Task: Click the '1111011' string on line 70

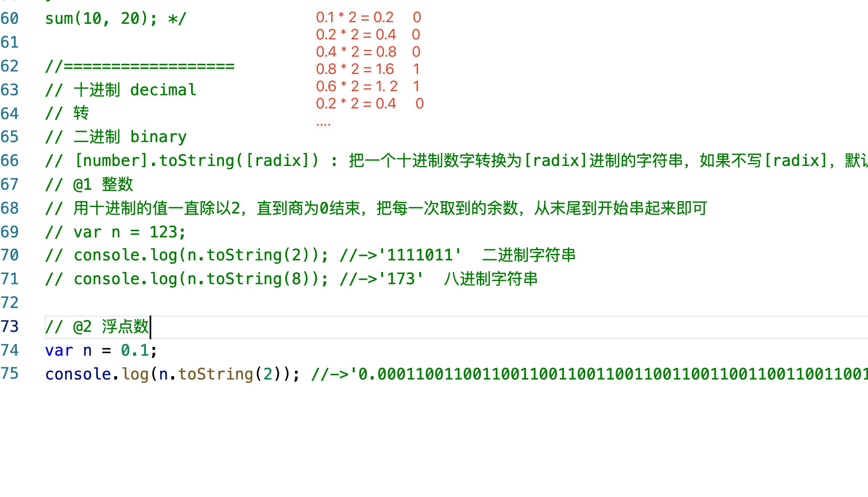Action: pyautogui.click(x=420, y=255)
